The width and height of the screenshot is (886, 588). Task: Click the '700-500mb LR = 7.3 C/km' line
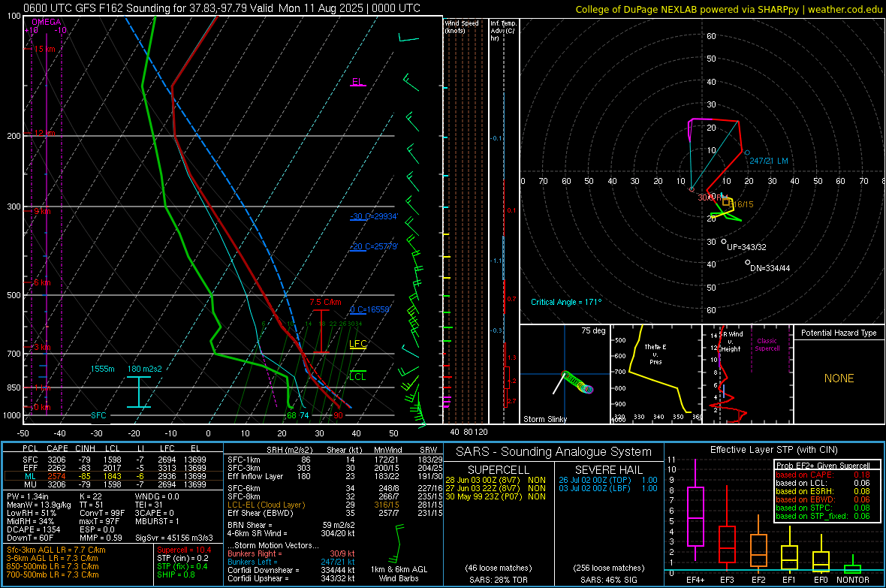tap(53, 574)
